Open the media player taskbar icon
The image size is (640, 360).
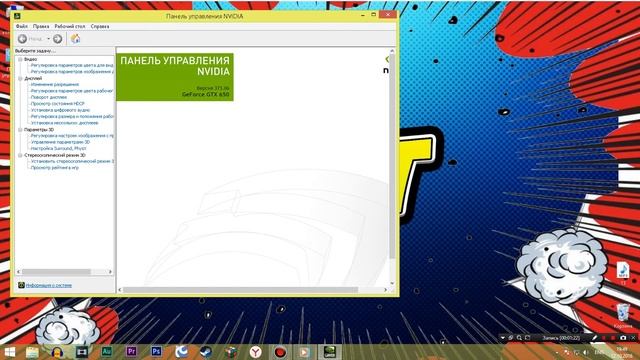point(304,352)
